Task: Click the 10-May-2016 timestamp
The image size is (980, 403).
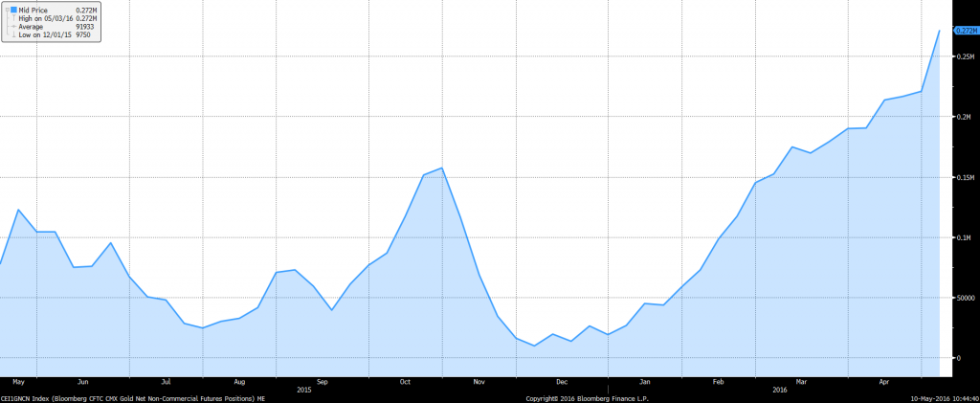Action: 946,398
